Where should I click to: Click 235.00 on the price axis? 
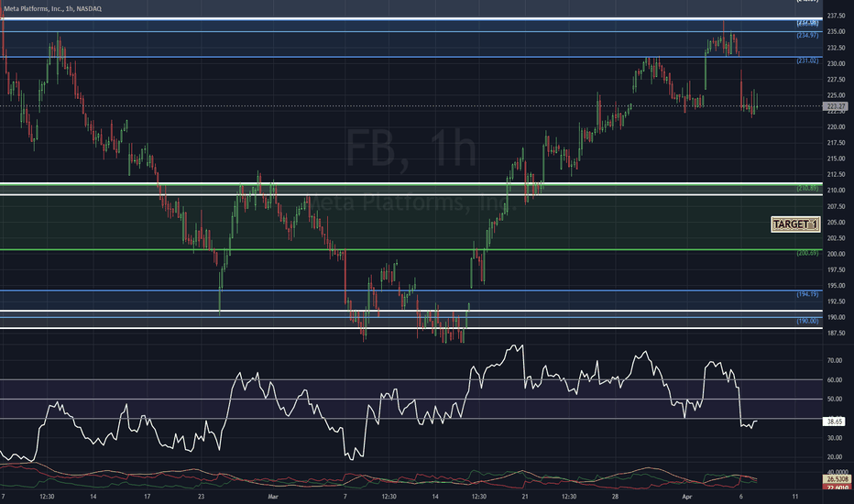point(836,31)
